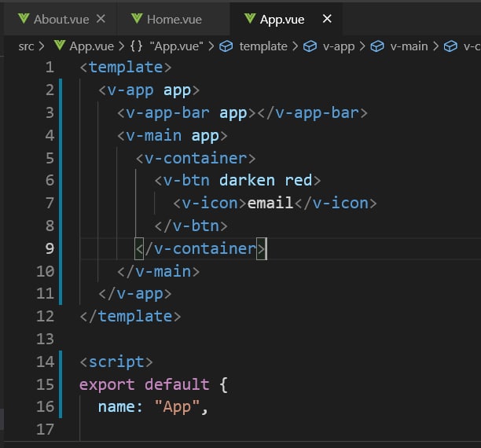Click the Vue icon in the breadcrumb
The width and height of the screenshot is (481, 448).
click(x=60, y=46)
